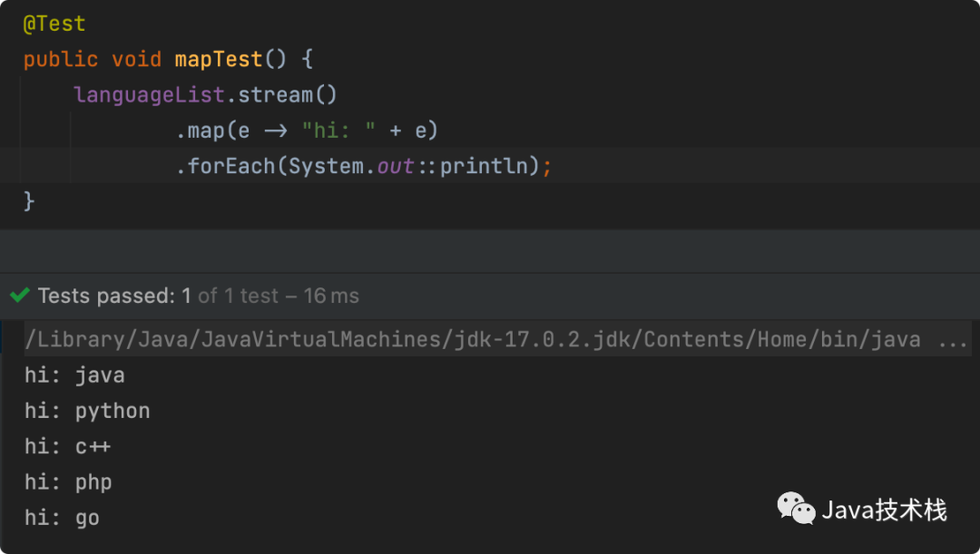Click the 'Tests passed: 1' status text

114,296
